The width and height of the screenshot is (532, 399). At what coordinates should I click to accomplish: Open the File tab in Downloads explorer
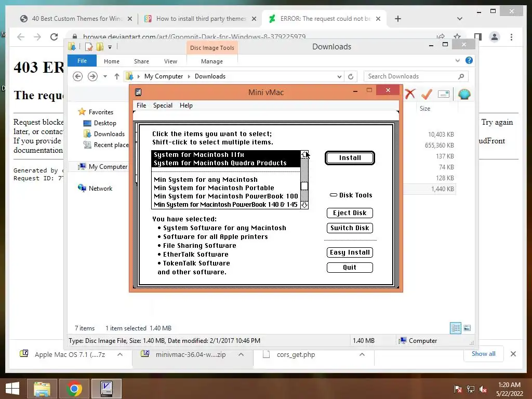82,61
